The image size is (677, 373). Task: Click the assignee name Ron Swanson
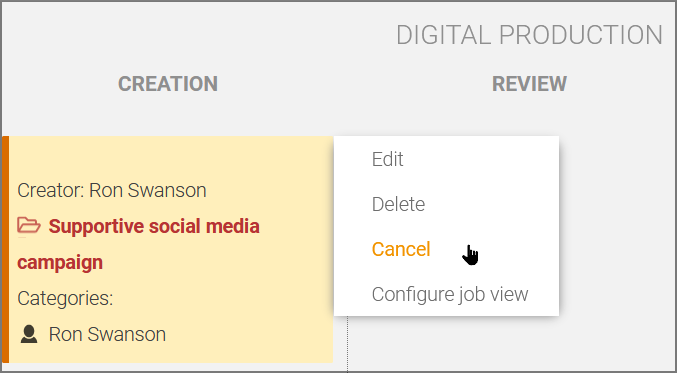point(107,334)
